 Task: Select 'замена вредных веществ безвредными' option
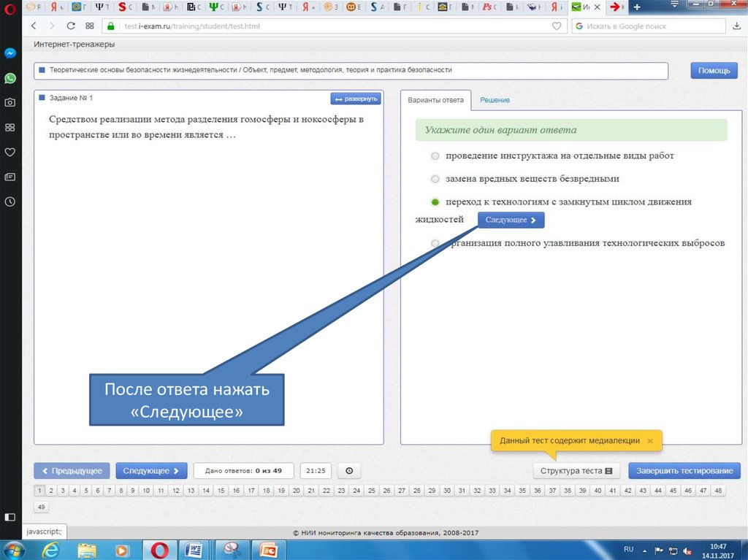click(x=435, y=179)
